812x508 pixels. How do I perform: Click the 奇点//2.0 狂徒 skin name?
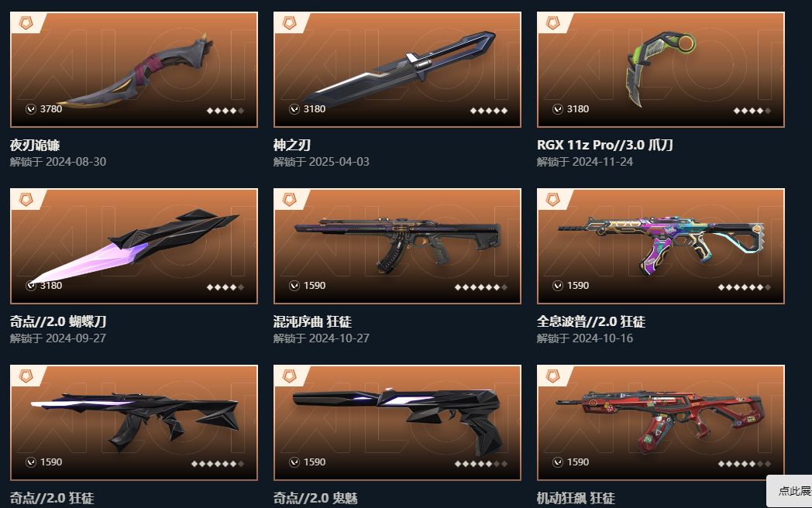click(x=53, y=498)
